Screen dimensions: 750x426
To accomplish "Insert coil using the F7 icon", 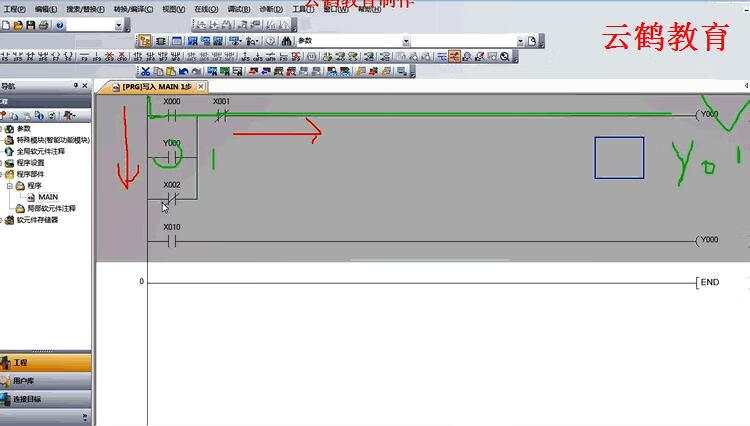I will pyautogui.click(x=55, y=57).
